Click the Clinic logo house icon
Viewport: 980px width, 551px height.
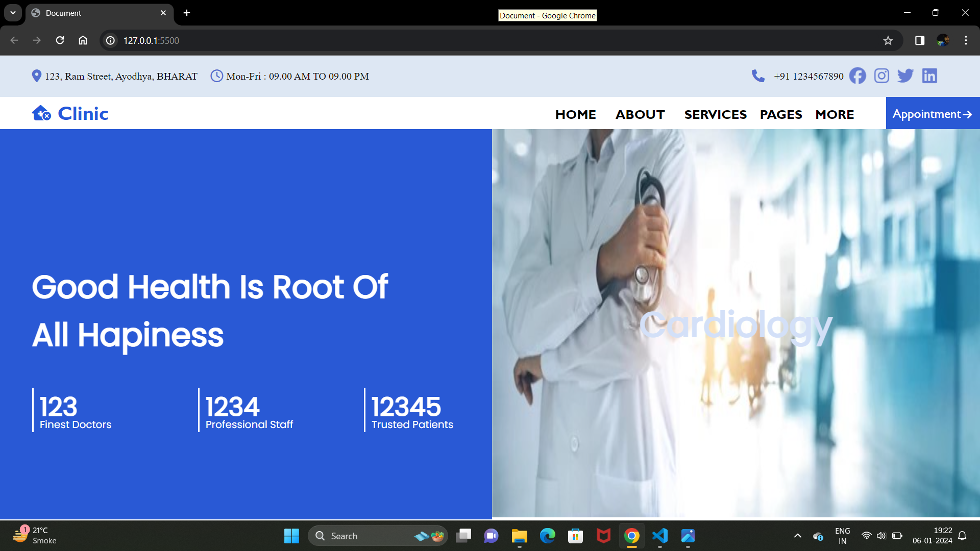click(41, 113)
